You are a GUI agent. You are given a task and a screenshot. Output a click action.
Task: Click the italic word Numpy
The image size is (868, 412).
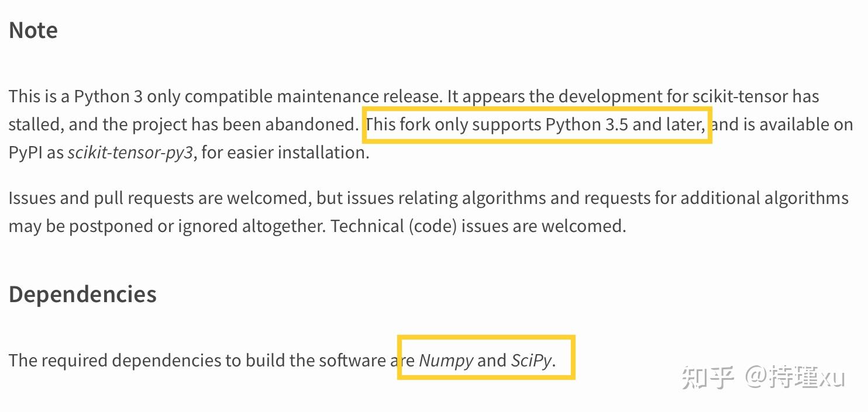[446, 361]
